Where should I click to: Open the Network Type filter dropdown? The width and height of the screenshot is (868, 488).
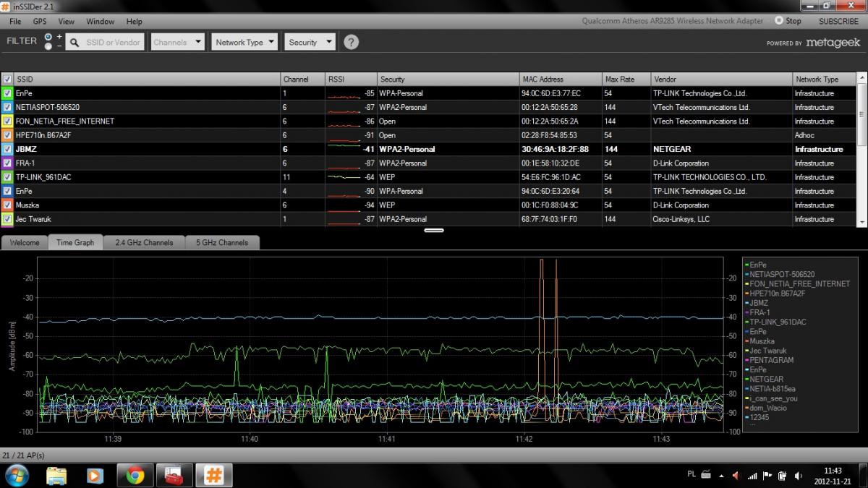pos(245,42)
